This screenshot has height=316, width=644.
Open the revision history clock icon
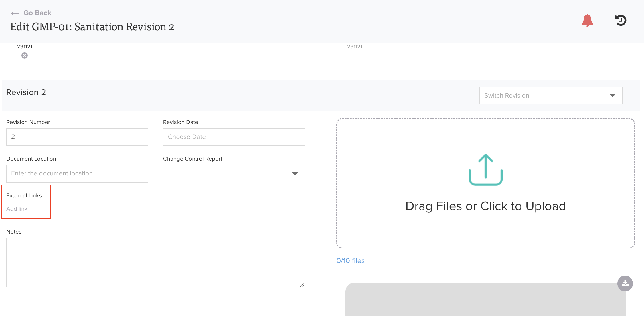point(621,20)
